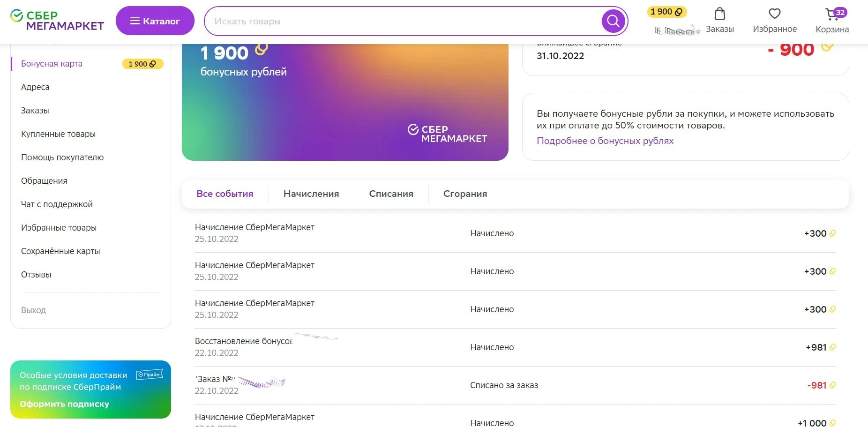Open Чат с поддержкой in sidebar

click(x=57, y=204)
